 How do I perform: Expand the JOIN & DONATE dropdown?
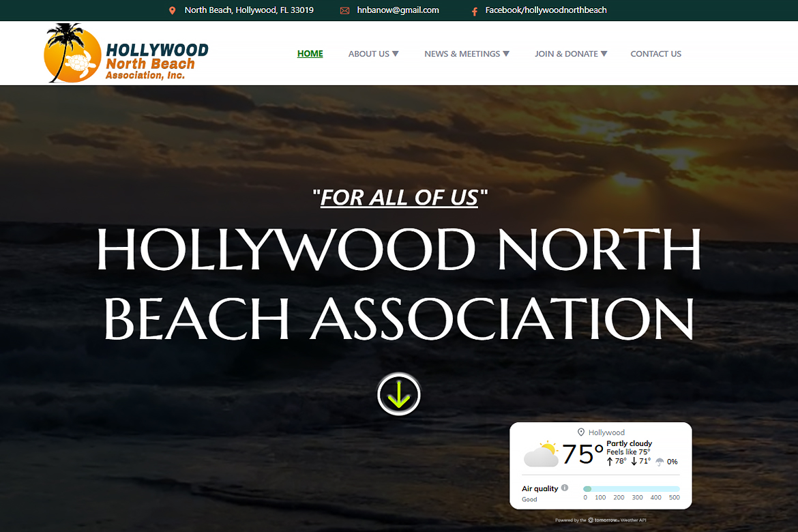tap(571, 53)
